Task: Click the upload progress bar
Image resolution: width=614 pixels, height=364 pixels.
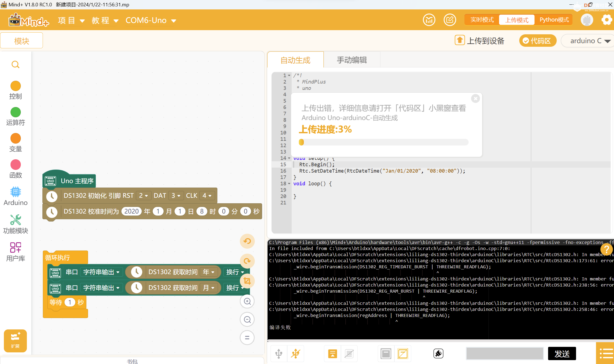Action: (x=384, y=142)
